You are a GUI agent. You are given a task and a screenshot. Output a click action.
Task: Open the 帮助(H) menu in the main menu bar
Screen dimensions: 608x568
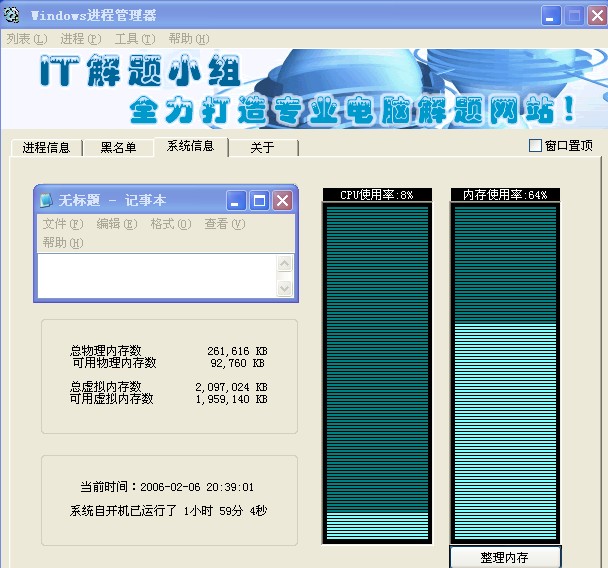tap(189, 39)
